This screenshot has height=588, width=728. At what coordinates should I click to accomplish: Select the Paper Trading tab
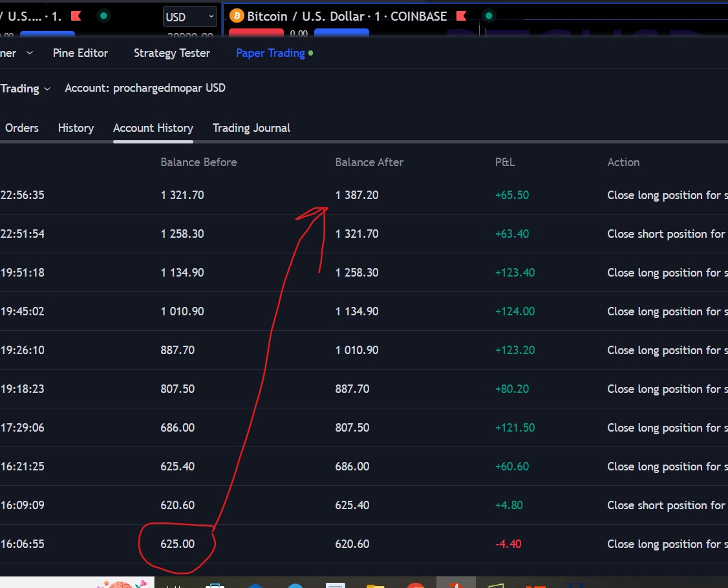(270, 53)
